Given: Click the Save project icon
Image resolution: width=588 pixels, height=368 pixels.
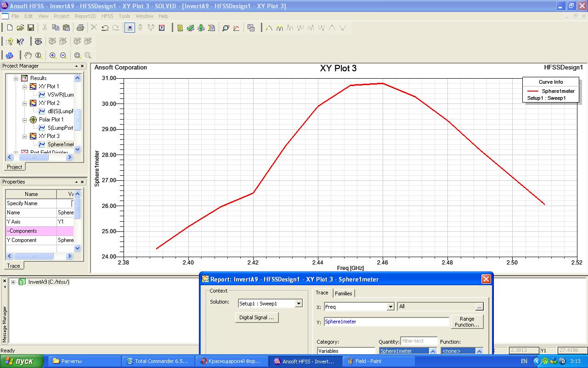Looking at the screenshot, I should pos(31,28).
